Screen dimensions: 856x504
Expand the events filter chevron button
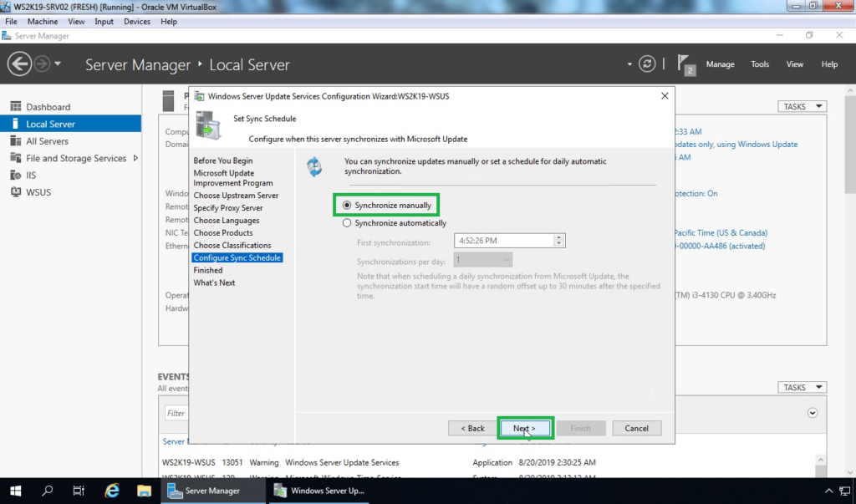point(813,413)
